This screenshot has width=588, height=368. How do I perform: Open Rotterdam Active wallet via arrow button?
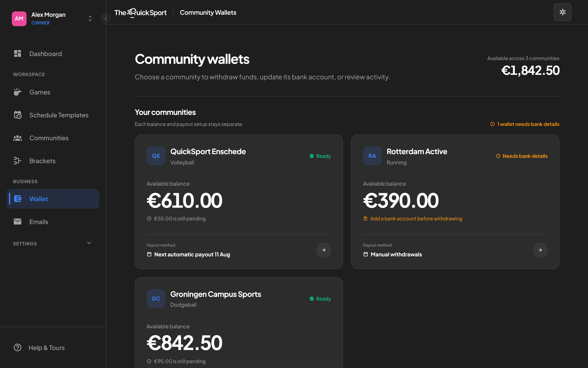tap(540, 250)
